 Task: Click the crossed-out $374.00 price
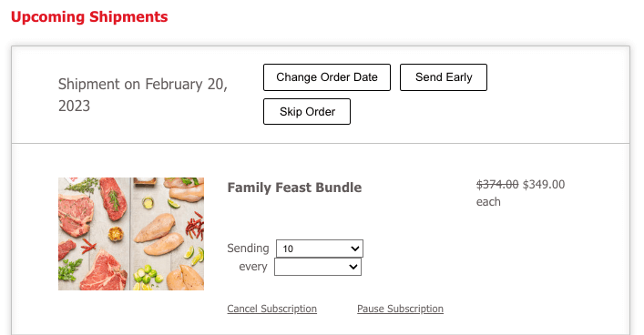(497, 184)
